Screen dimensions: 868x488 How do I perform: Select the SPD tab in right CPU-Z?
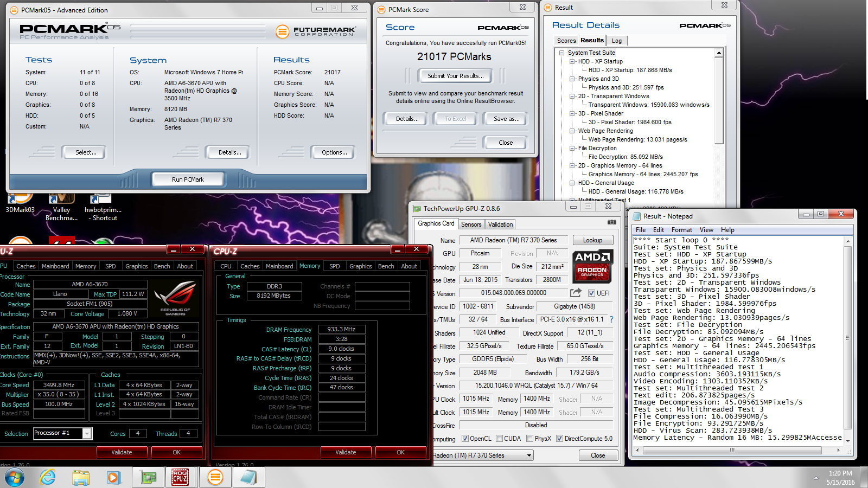(x=335, y=266)
